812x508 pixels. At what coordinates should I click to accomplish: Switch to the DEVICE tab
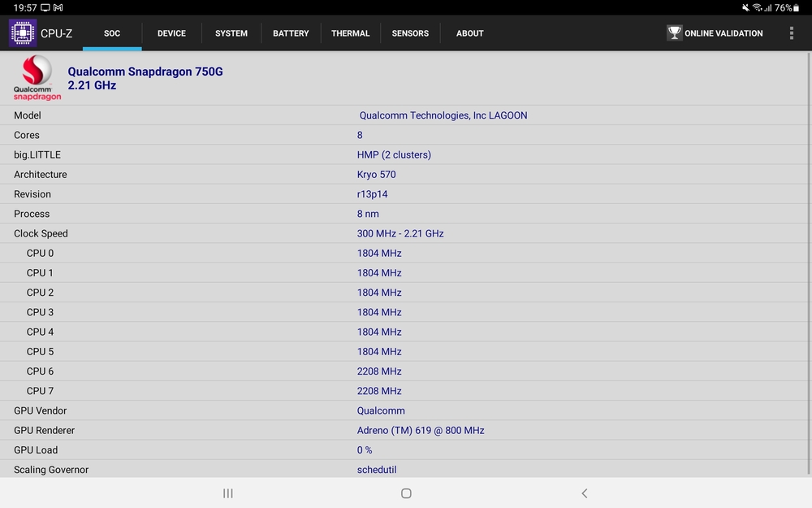[171, 33]
